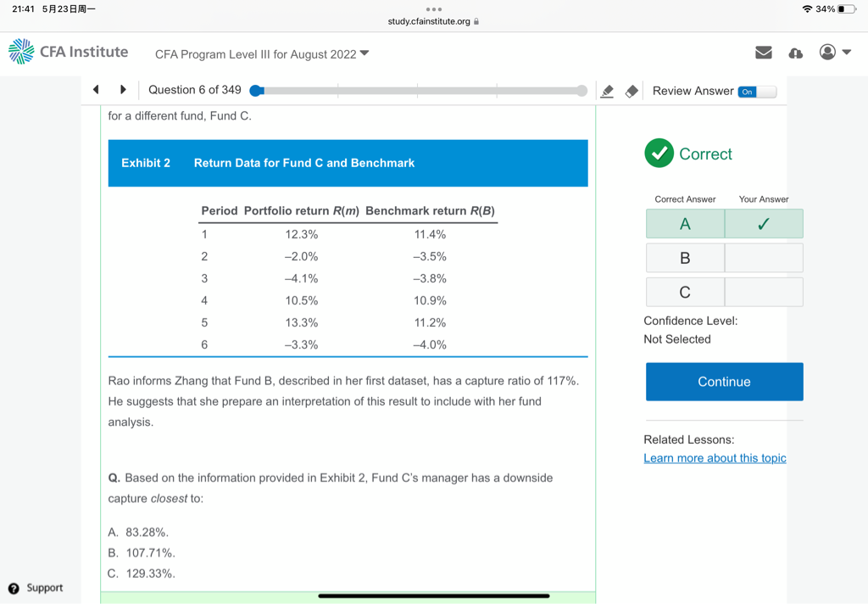Click the CFA Institute logo
The height and width of the screenshot is (604, 868).
pyautogui.click(x=68, y=52)
